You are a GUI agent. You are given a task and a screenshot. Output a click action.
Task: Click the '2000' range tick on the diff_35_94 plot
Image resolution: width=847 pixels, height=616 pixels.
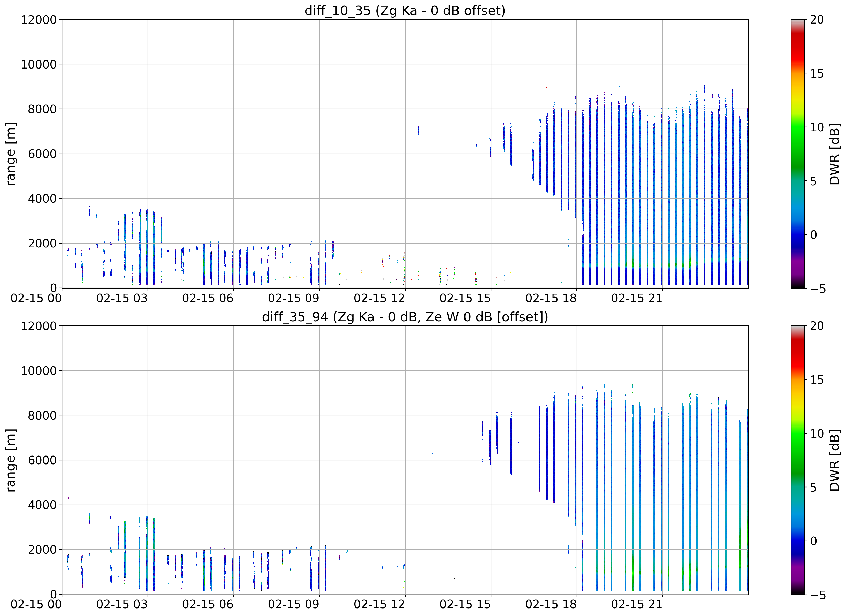point(42,550)
